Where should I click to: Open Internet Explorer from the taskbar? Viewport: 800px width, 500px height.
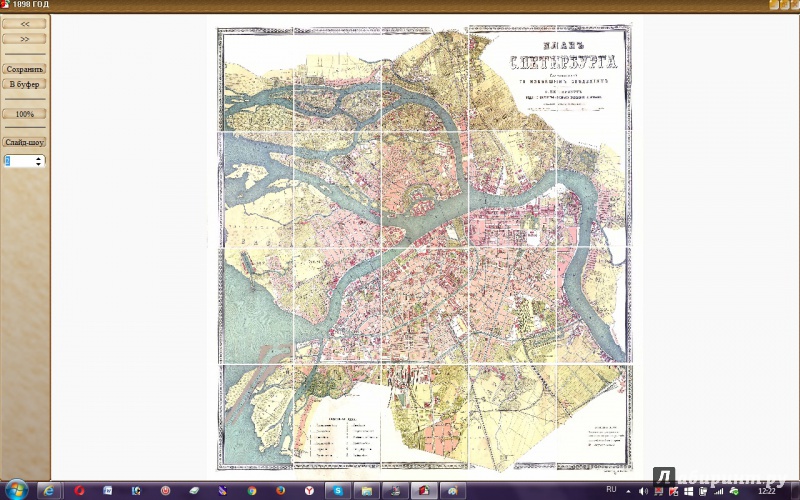pos(49,491)
